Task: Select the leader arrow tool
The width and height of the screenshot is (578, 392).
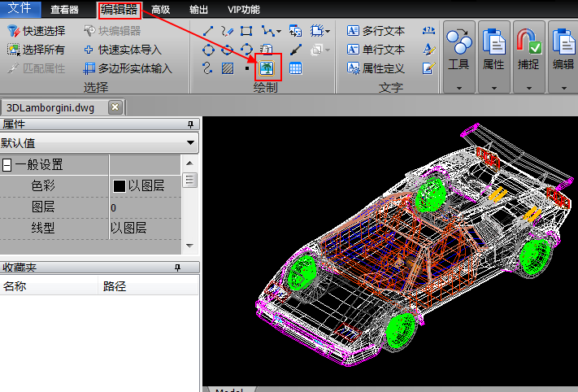Action: (296, 50)
